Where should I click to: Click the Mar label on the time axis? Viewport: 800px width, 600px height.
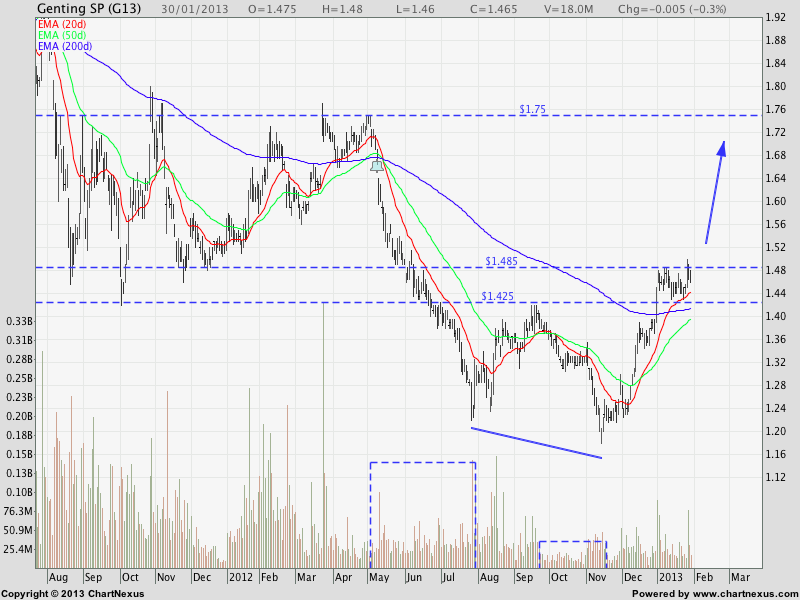pos(739,578)
